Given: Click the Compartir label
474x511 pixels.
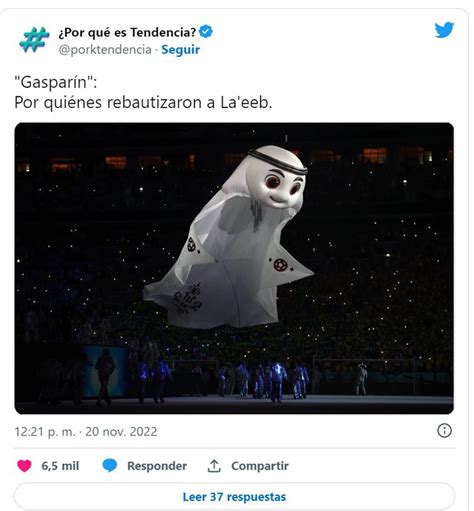Looking at the screenshot, I should point(260,466).
